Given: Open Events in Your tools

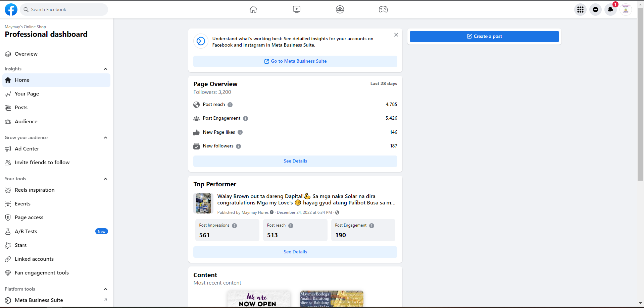Looking at the screenshot, I should pyautogui.click(x=56, y=204).
